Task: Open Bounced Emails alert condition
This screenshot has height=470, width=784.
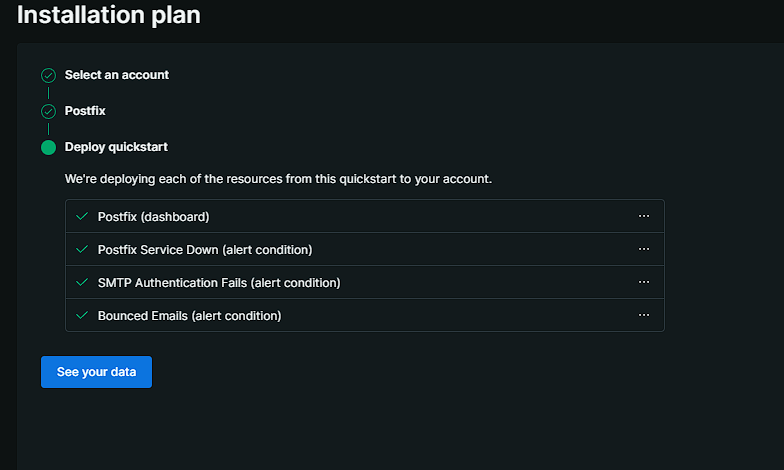Action: (189, 315)
